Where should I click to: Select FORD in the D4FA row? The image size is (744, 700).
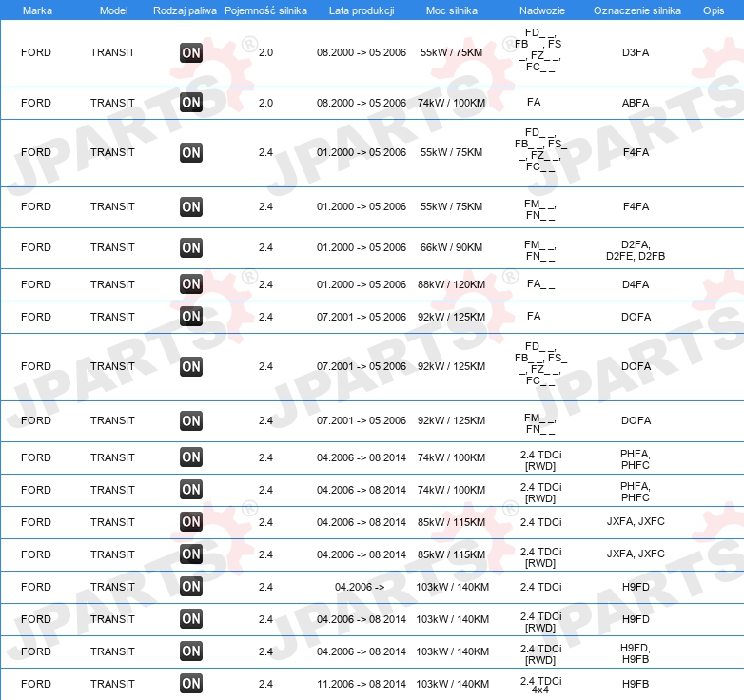36,284
